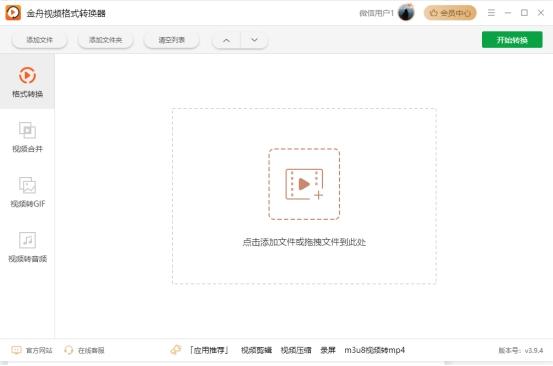553x366 pixels.
Task: Open the user avatar profile picture
Action: (x=406, y=12)
